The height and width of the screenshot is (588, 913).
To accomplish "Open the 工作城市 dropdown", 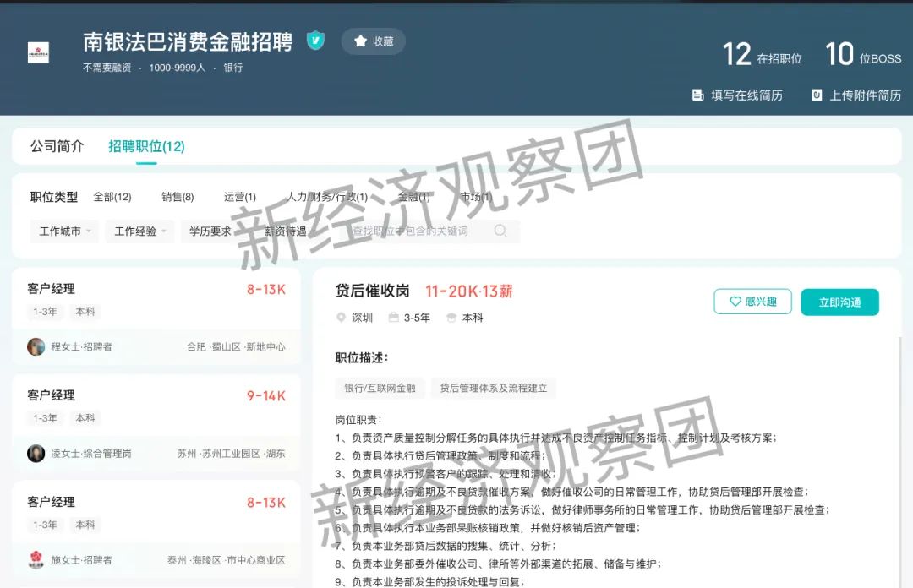I will click(x=64, y=231).
